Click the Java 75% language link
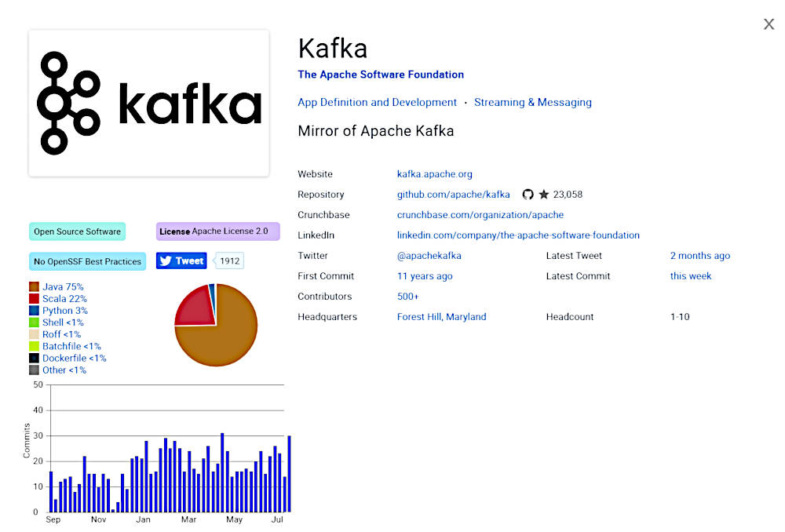The width and height of the screenshot is (785, 532). [x=63, y=286]
